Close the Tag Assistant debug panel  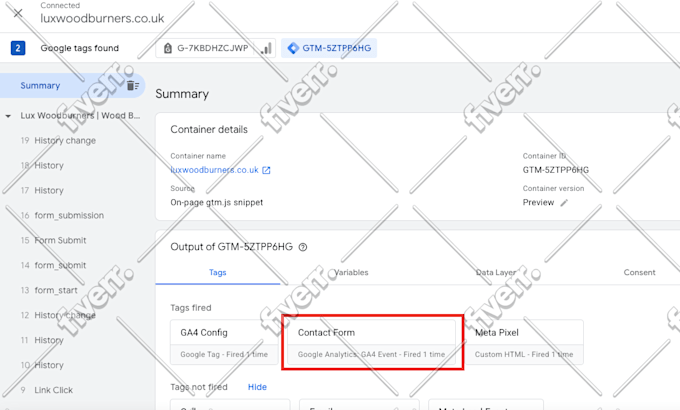tap(18, 13)
